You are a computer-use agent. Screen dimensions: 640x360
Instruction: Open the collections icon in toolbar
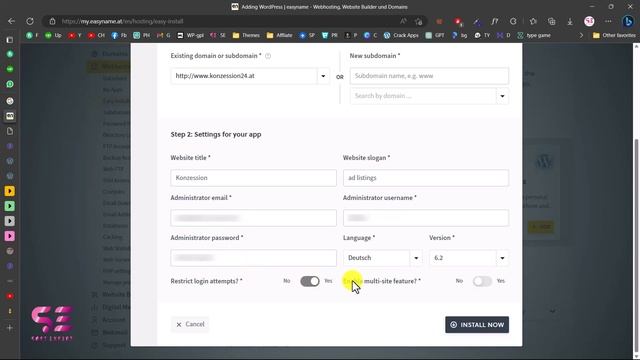[551, 21]
